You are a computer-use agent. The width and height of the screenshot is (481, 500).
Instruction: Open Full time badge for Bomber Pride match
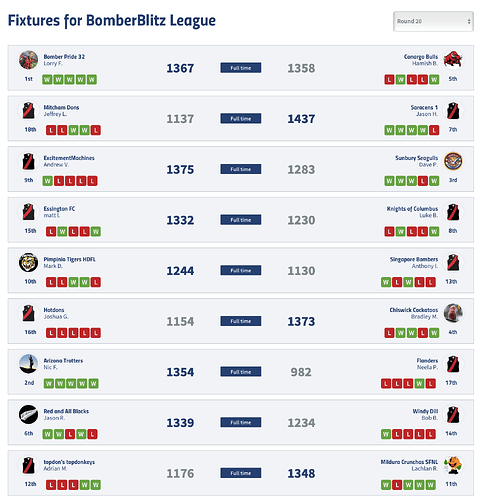[x=241, y=68]
